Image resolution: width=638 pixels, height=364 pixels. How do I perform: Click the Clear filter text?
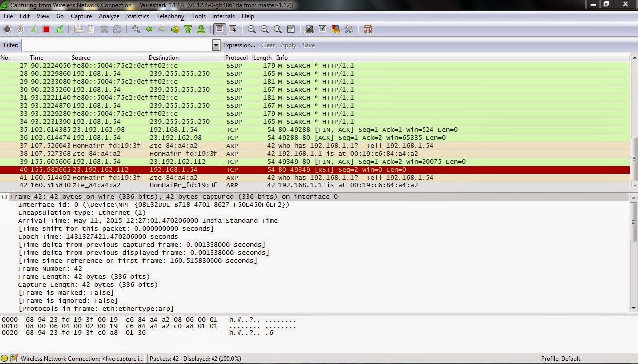pyautogui.click(x=268, y=45)
